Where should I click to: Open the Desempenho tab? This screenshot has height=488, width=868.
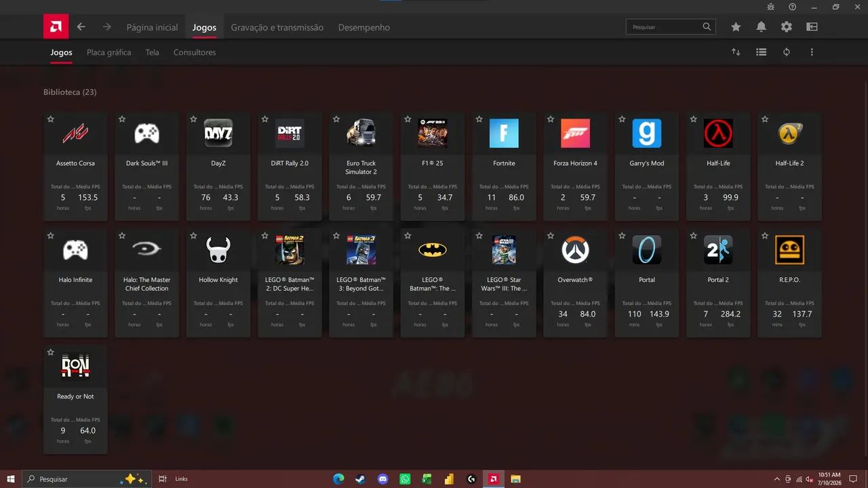[364, 28]
